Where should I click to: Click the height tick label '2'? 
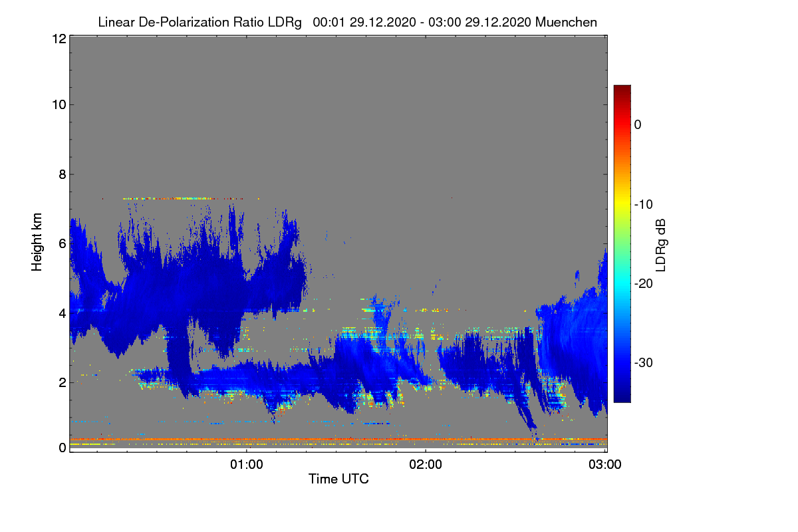click(x=62, y=382)
